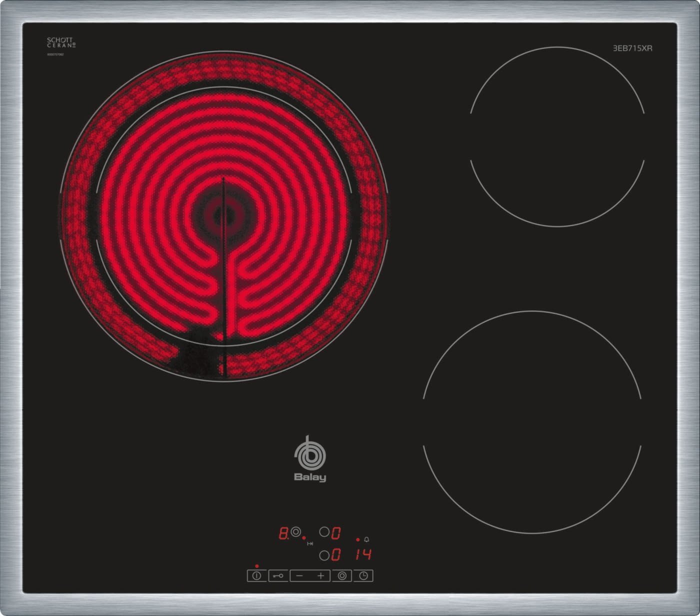Screen dimensions: 700x616
Task: Tap the timer arrow indicator symbol
Action: 310,543
